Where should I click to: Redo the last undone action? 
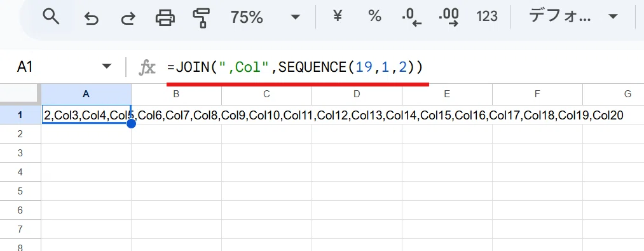click(x=128, y=17)
